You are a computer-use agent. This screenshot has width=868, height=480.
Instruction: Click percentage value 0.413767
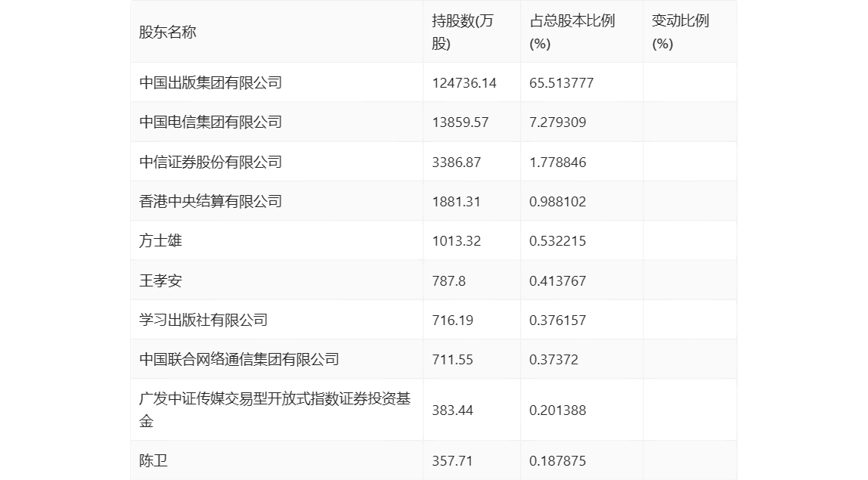click(x=558, y=280)
